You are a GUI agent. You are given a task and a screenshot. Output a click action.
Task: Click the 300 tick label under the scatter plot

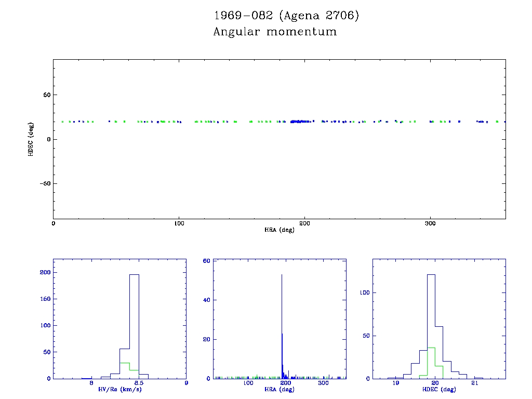[430, 223]
